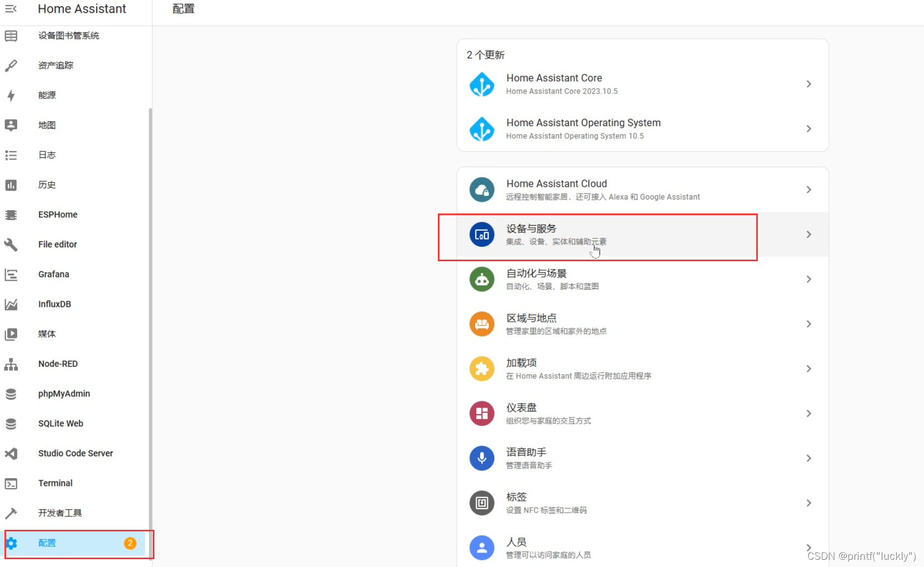The height and width of the screenshot is (567, 924).
Task: Click the orange 2 notification badge
Action: (x=130, y=543)
